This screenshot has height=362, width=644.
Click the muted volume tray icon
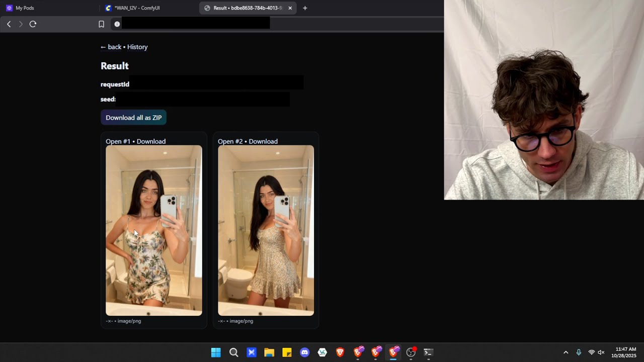pos(601,352)
